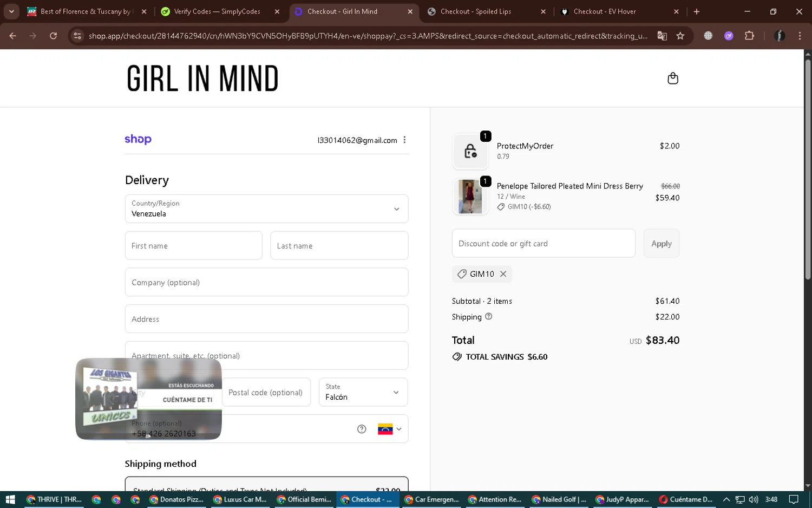
Task: Open the Extensions puzzle menu
Action: click(749, 36)
